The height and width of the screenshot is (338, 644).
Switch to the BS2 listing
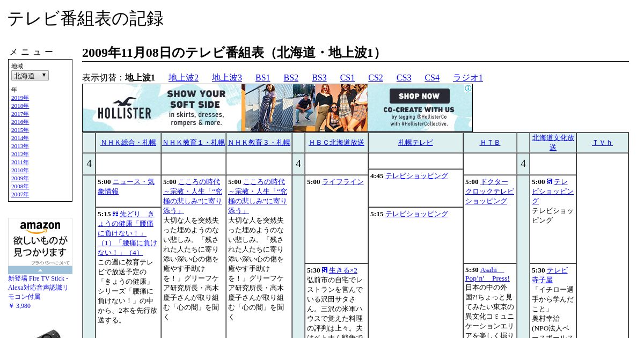pyautogui.click(x=291, y=77)
